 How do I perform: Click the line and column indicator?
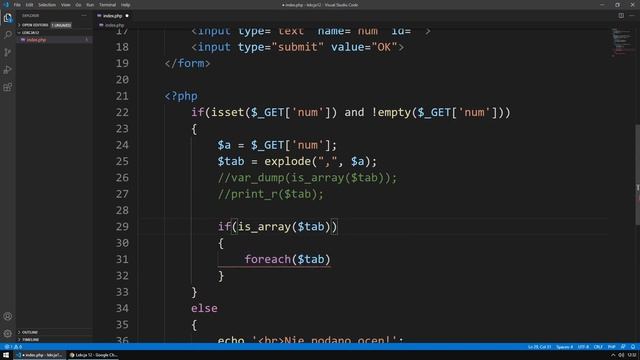pyautogui.click(x=539, y=347)
